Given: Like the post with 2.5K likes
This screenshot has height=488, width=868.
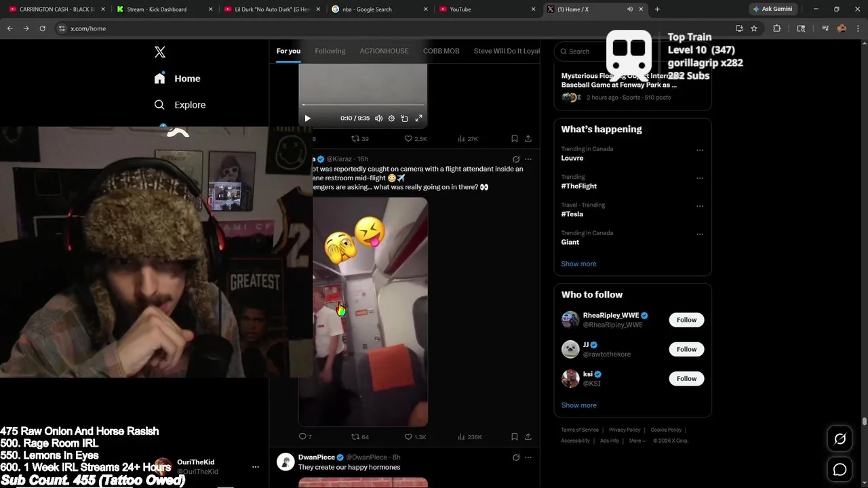Looking at the screenshot, I should [x=416, y=138].
